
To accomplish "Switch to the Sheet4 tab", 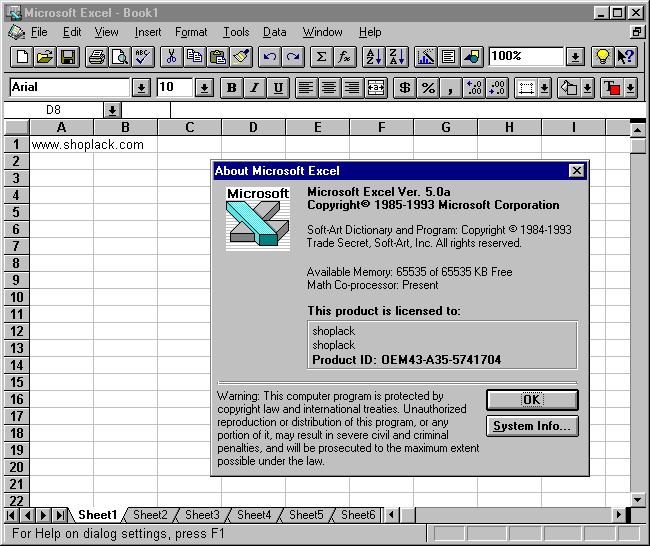I will point(254,515).
